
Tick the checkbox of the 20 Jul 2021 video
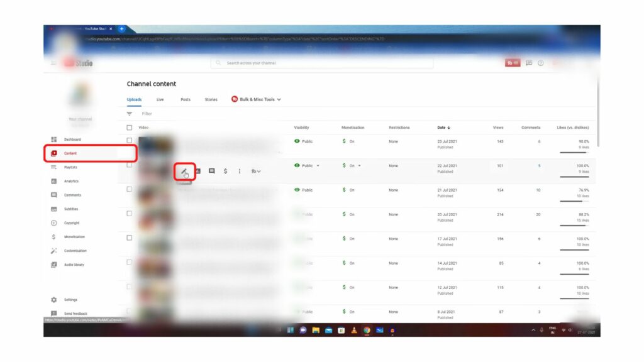click(x=128, y=214)
